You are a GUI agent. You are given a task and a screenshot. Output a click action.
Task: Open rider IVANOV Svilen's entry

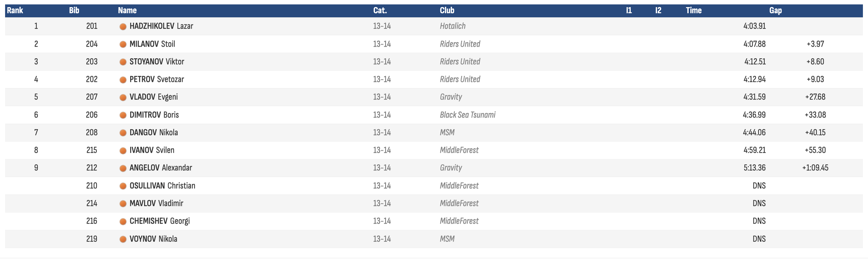coord(152,150)
